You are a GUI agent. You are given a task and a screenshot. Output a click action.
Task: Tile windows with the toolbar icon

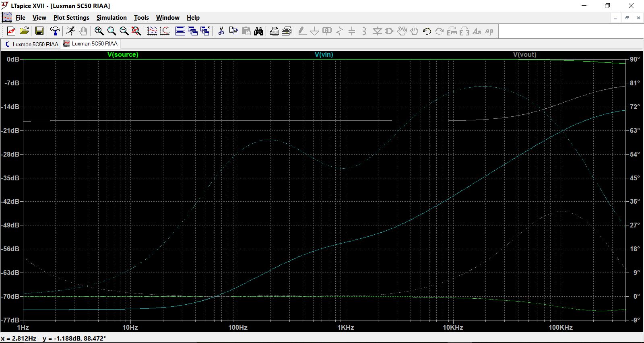(x=180, y=31)
